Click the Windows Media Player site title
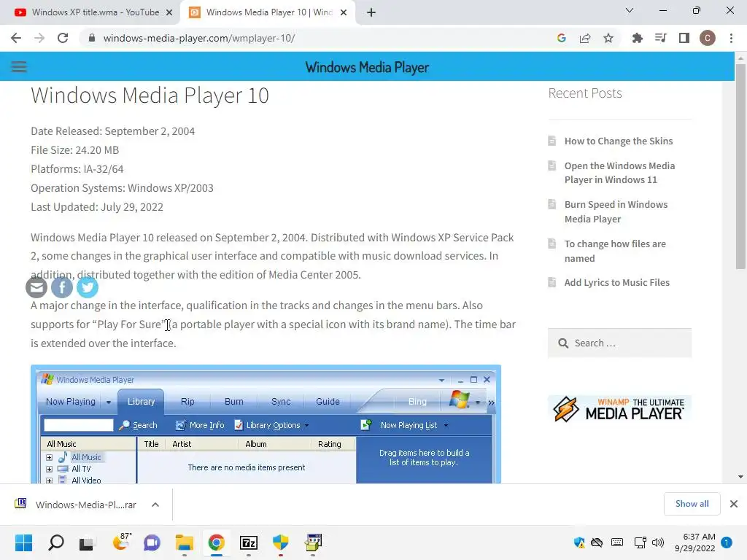The width and height of the screenshot is (747, 560). [x=367, y=67]
